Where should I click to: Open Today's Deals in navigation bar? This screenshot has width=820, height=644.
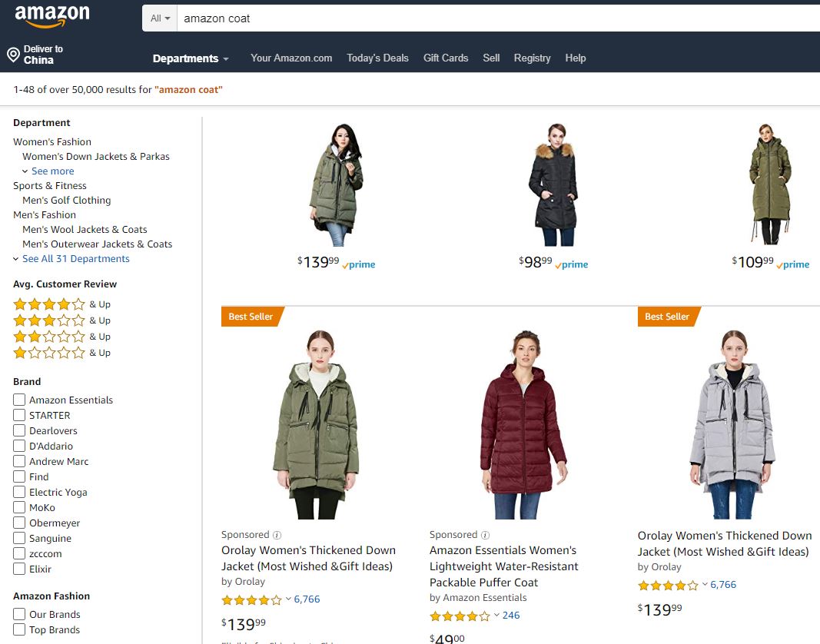[377, 58]
